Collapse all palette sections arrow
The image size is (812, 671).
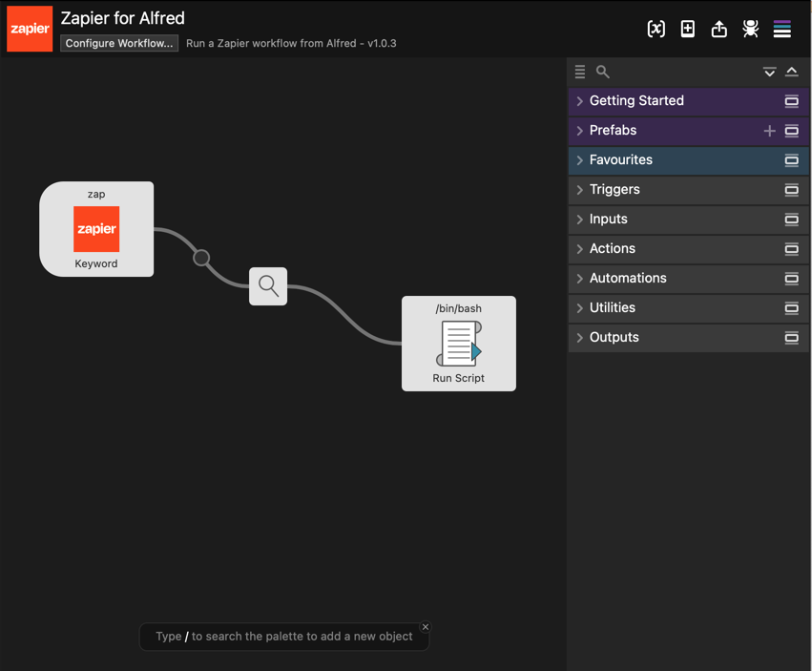[x=792, y=72]
